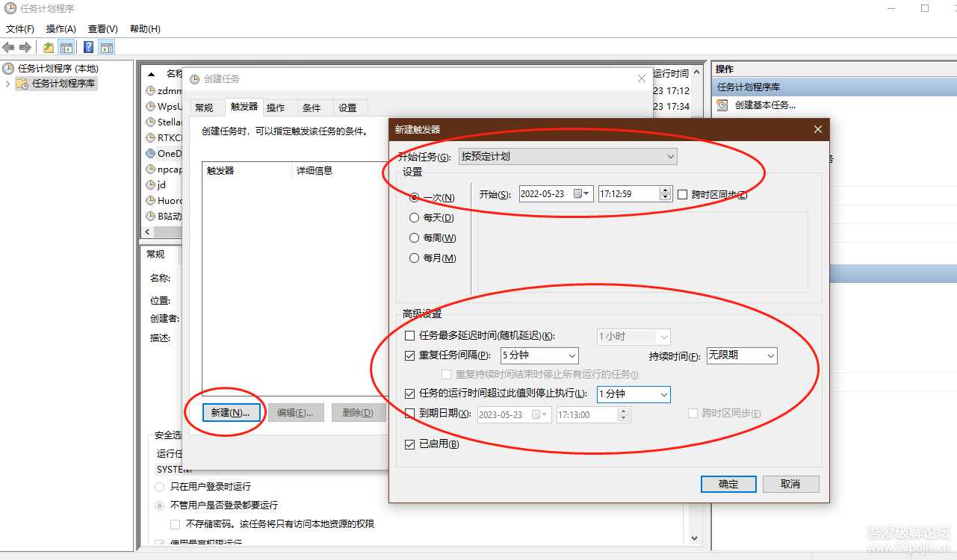Click the back navigation arrow icon
The height and width of the screenshot is (560, 957).
pyautogui.click(x=8, y=46)
